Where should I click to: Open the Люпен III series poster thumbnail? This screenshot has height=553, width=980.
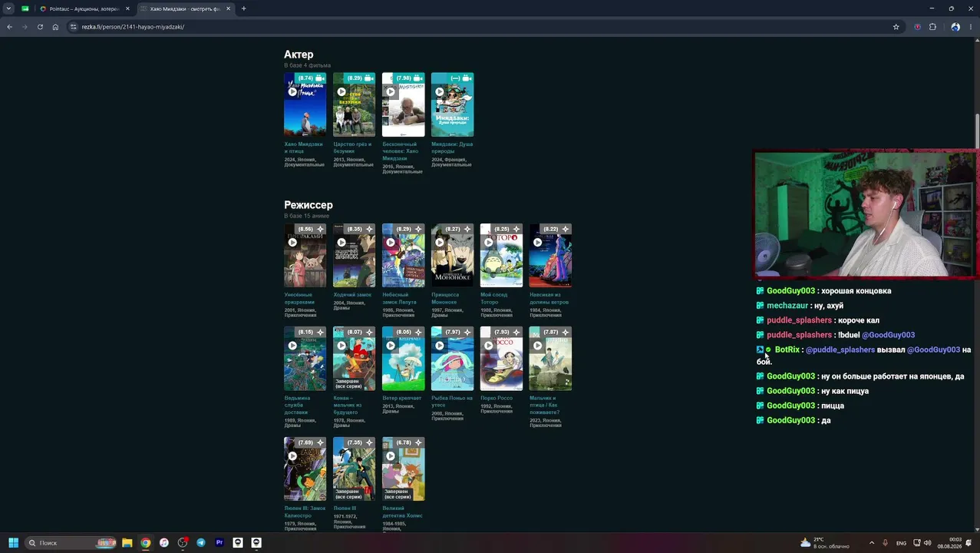tap(354, 469)
